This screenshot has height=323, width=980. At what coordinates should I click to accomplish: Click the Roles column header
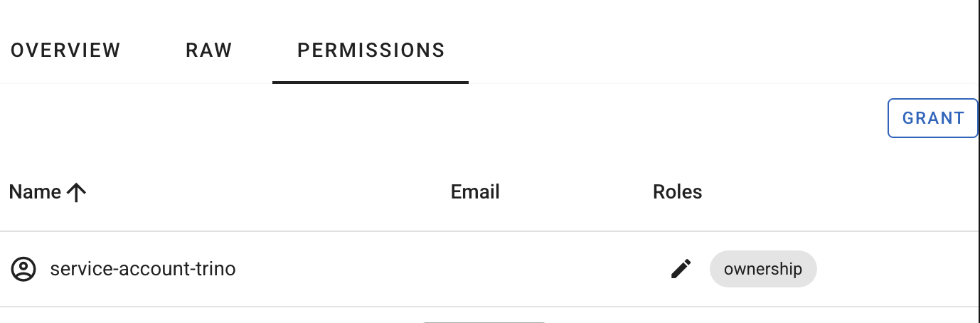click(x=677, y=192)
